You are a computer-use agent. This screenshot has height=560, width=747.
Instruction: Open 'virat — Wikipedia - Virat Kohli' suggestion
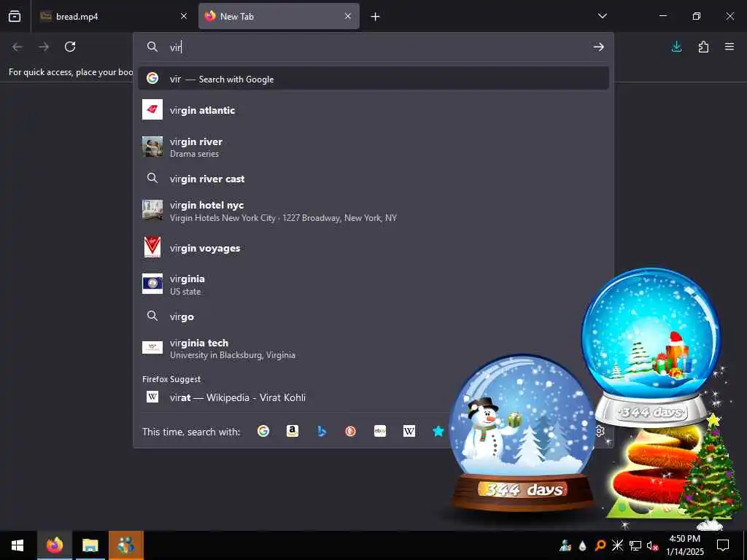pyautogui.click(x=373, y=397)
